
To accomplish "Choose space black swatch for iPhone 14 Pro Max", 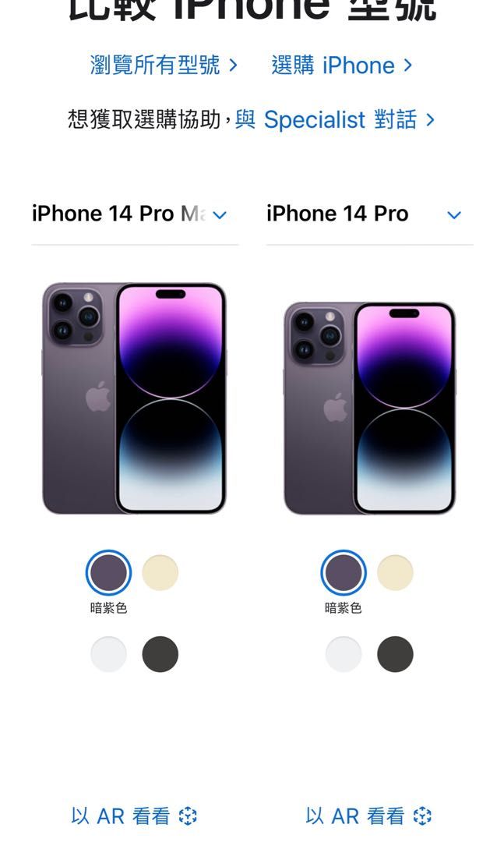I will (160, 654).
